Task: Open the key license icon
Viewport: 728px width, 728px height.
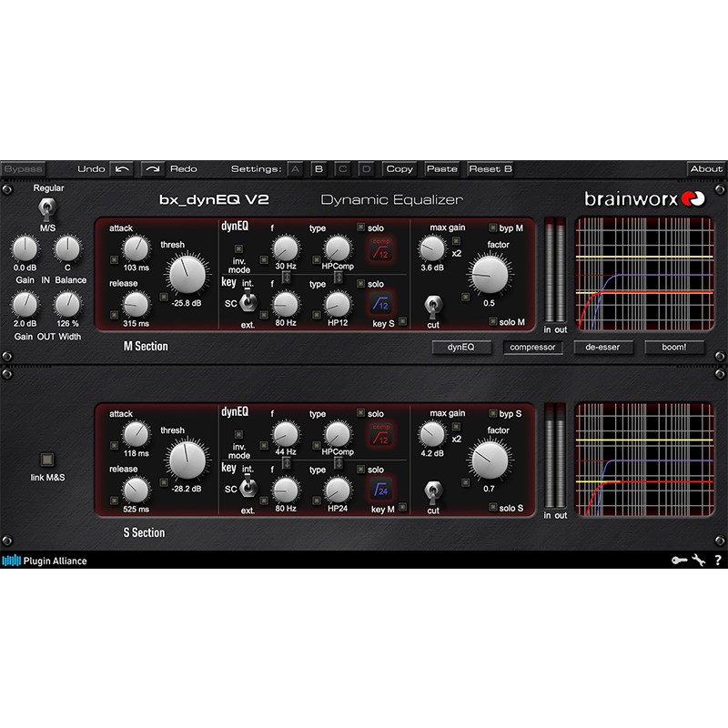Action: coord(680,561)
